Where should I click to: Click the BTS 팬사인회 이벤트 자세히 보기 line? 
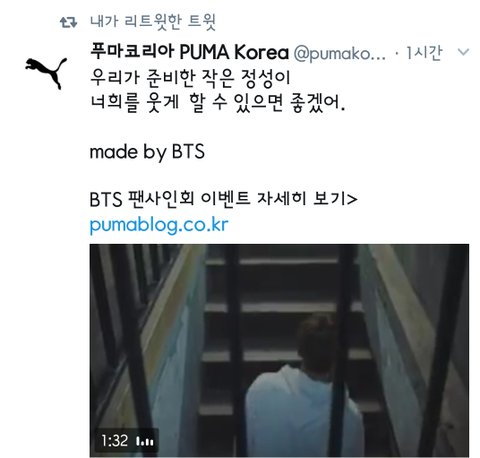tap(223, 199)
